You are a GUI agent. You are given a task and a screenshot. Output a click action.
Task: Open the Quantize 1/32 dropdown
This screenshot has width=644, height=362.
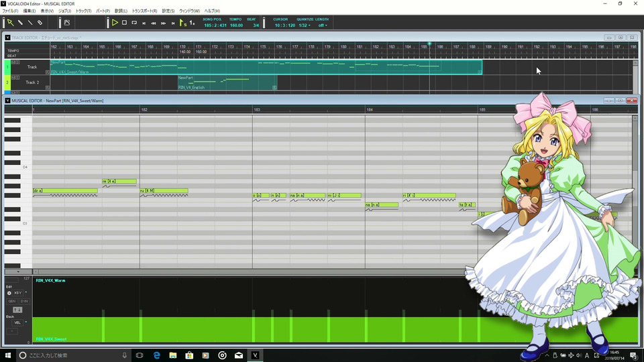(305, 25)
